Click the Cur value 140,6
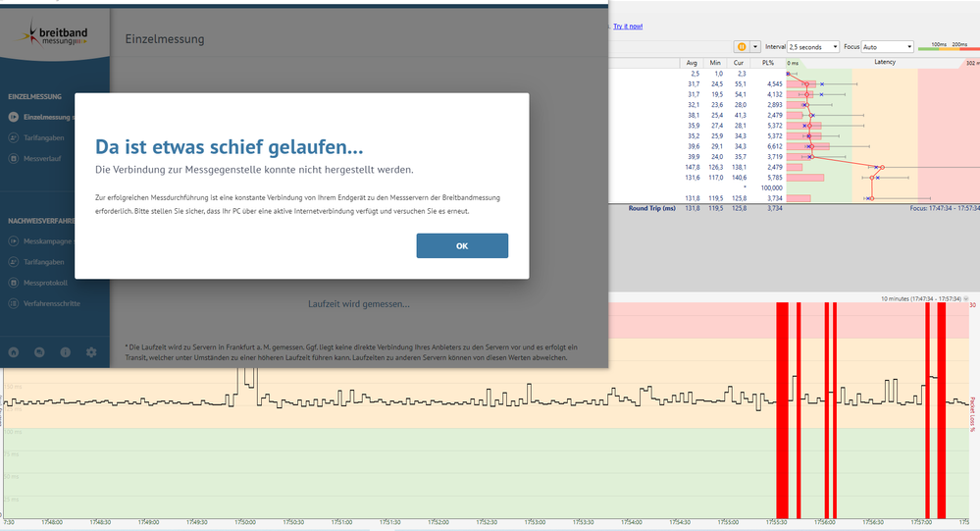980x531 pixels. [739, 178]
